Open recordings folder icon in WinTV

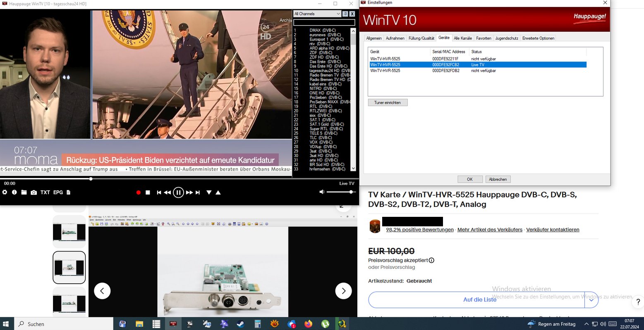point(24,192)
